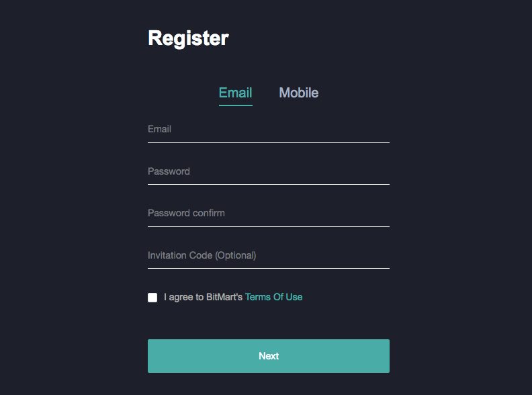Screen dimensions: 532x395
Task: Enable the white agreement checkbox
Action: 152,298
